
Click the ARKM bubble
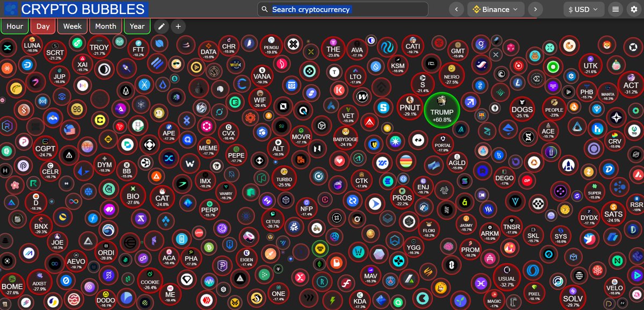pos(489,234)
